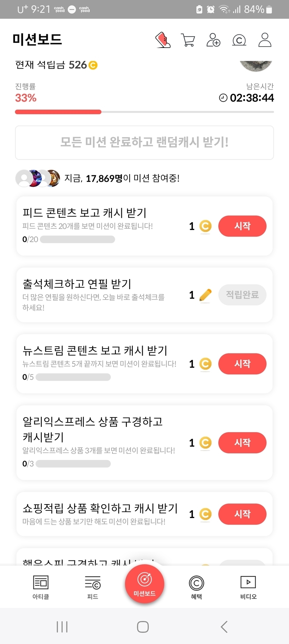The image size is (289, 644).
Task: Start the 쇼핑적립 상품 확인 mission
Action: [x=242, y=514]
